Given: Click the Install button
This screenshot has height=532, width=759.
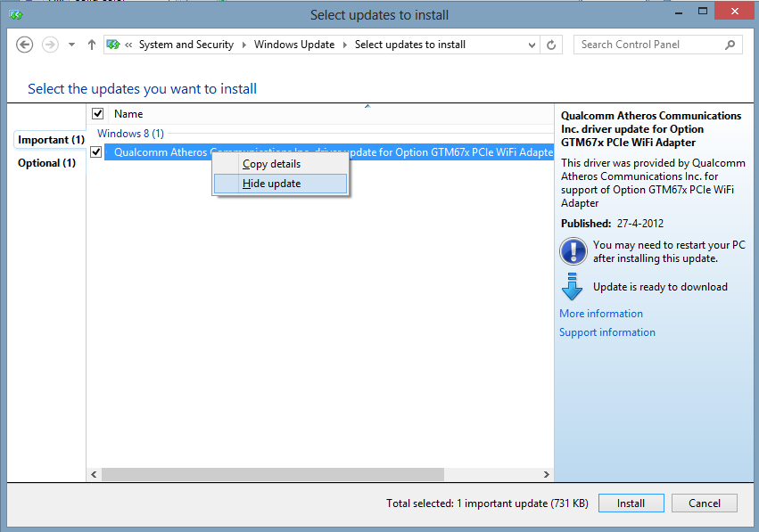Looking at the screenshot, I should tap(631, 503).
